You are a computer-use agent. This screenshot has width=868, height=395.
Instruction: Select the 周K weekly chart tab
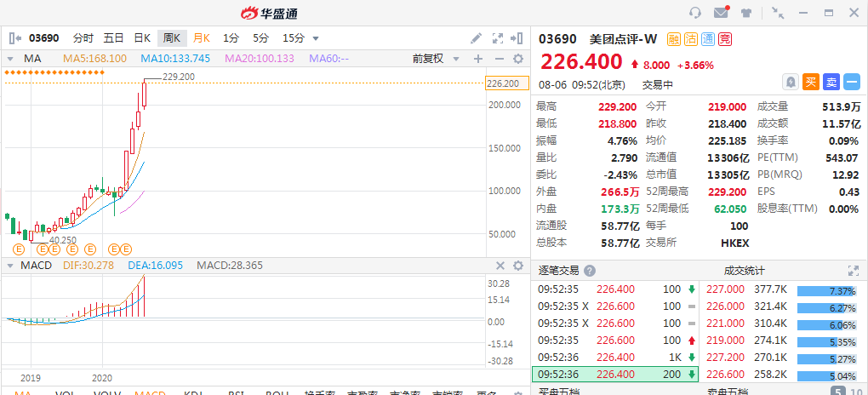(172, 38)
